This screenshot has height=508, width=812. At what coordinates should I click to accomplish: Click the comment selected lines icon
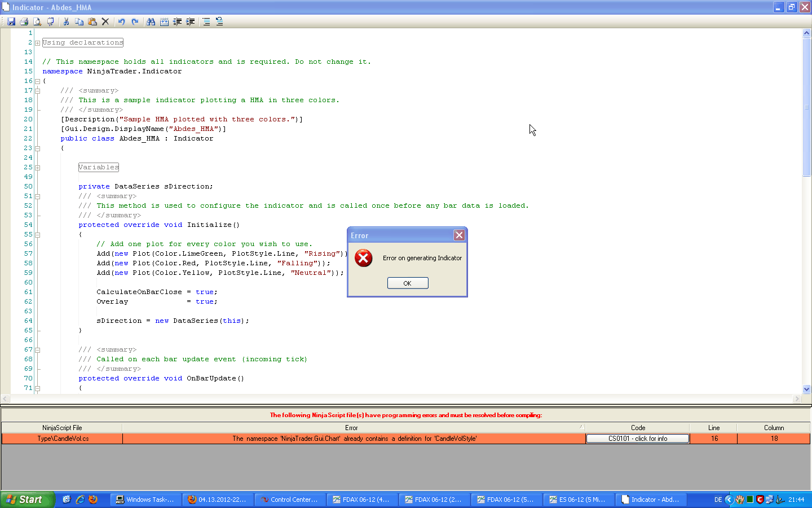click(x=206, y=21)
